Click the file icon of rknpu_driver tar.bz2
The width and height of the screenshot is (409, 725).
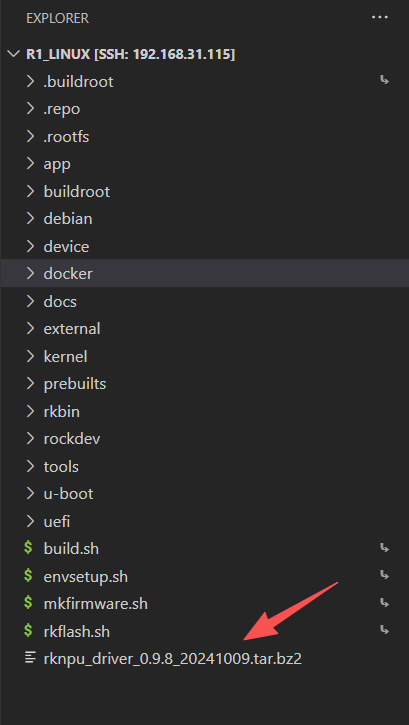click(31, 658)
